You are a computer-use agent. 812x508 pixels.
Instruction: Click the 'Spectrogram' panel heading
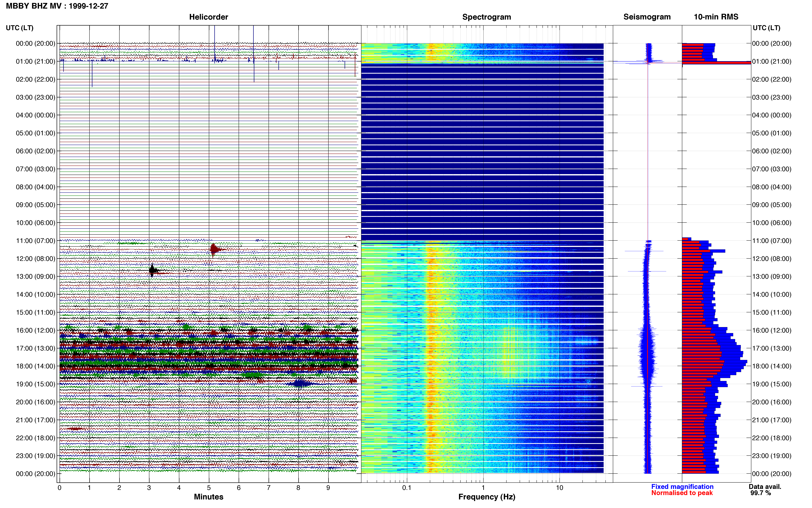pyautogui.click(x=487, y=17)
